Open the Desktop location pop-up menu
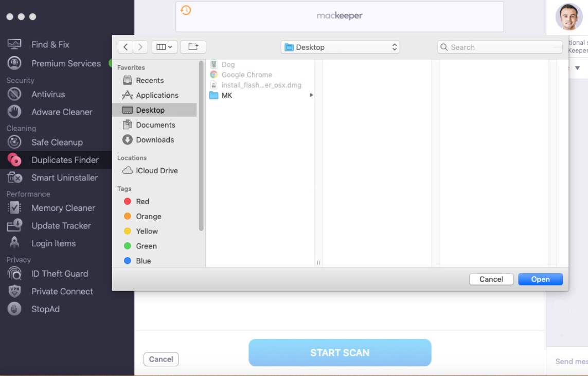This screenshot has height=376, width=588. tap(340, 47)
